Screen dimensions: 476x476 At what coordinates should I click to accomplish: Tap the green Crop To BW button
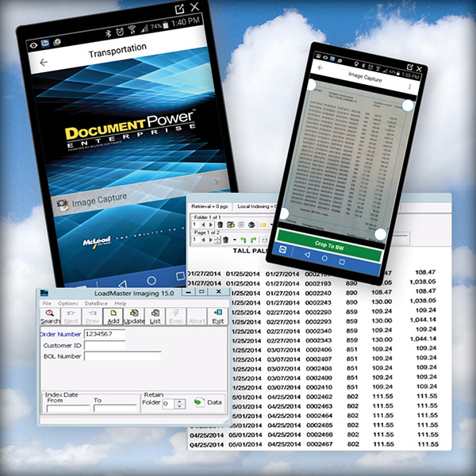pyautogui.click(x=329, y=245)
